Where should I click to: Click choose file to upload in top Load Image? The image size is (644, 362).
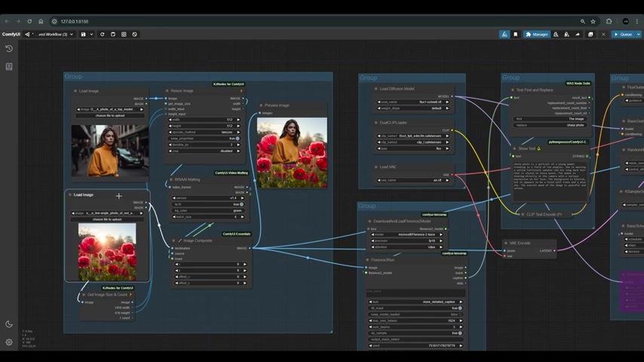click(x=109, y=116)
